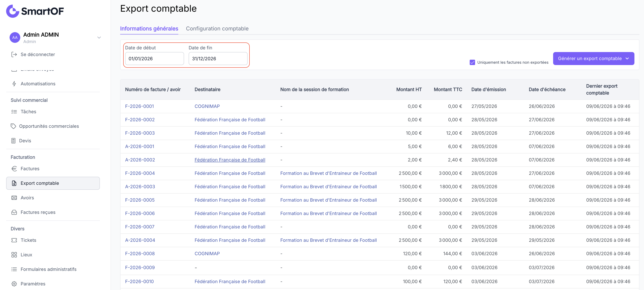Click the Opportunités commerciales tag icon

pos(14,126)
